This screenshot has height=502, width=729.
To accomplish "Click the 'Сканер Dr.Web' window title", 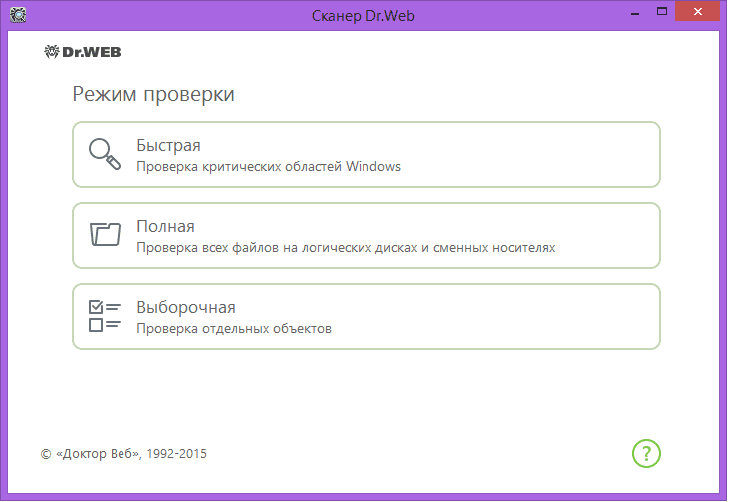I will pyautogui.click(x=363, y=16).
